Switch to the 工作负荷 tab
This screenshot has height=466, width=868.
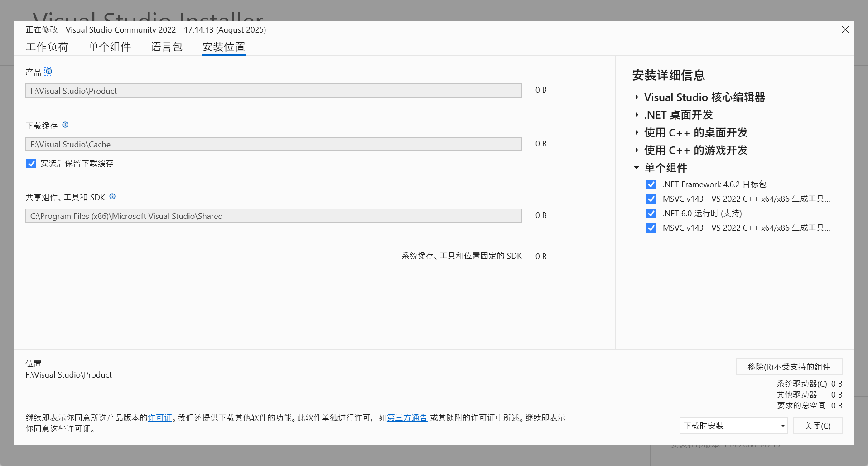(x=47, y=47)
